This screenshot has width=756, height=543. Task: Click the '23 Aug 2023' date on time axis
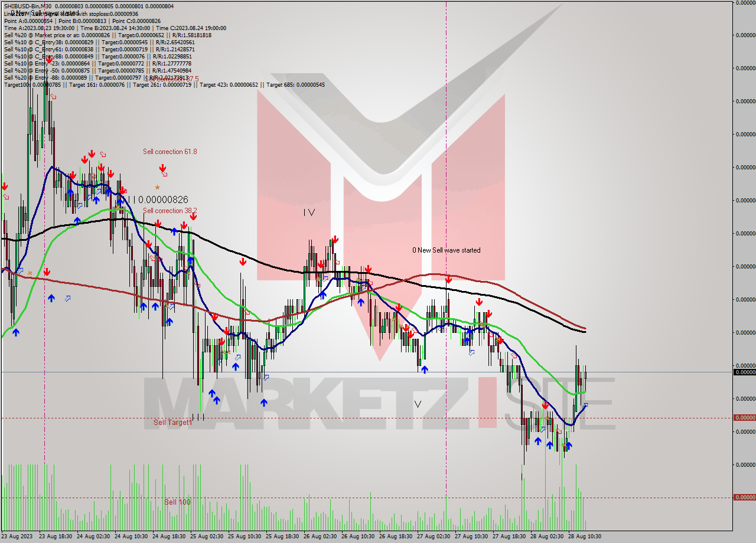pyautogui.click(x=17, y=537)
